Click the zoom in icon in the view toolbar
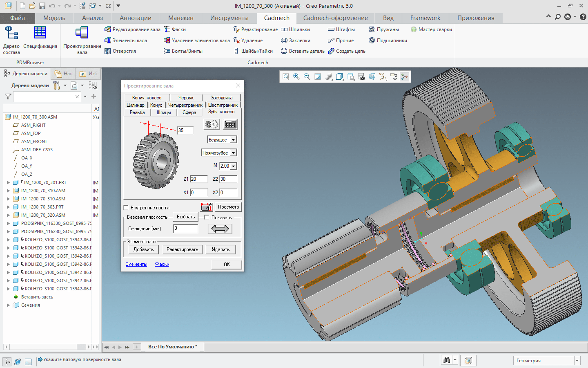 [296, 77]
